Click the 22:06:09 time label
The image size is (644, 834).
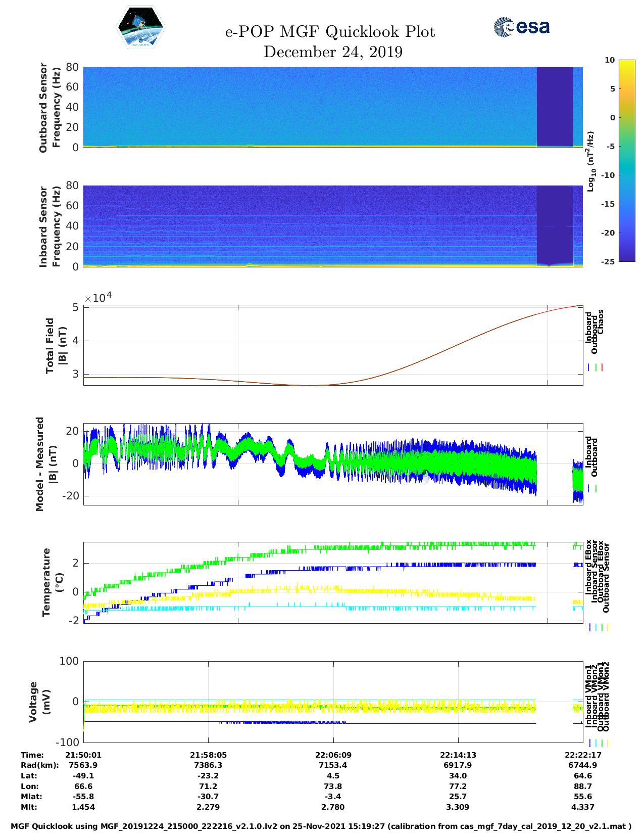click(x=333, y=755)
